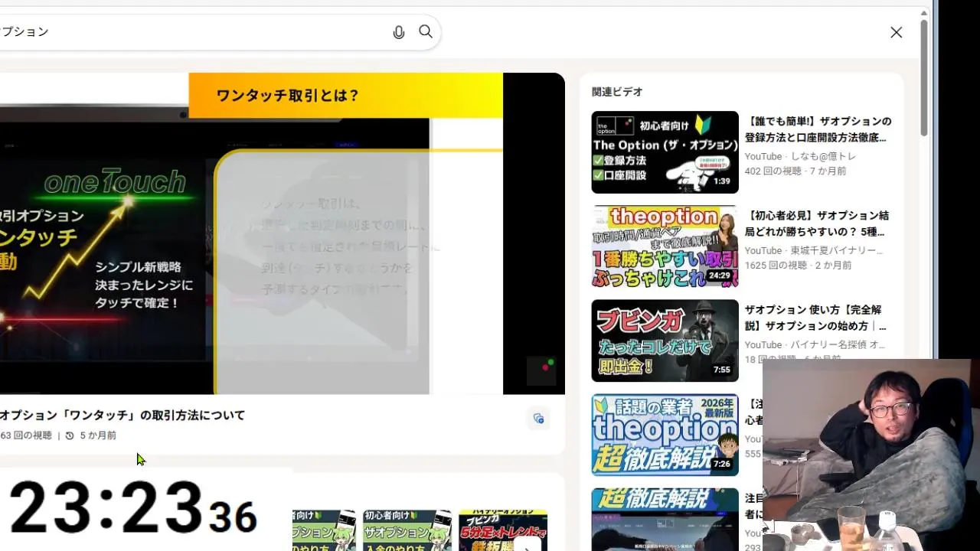Screen dimensions: 980x551
Task: Click the save video icon below the player
Action: (x=539, y=419)
